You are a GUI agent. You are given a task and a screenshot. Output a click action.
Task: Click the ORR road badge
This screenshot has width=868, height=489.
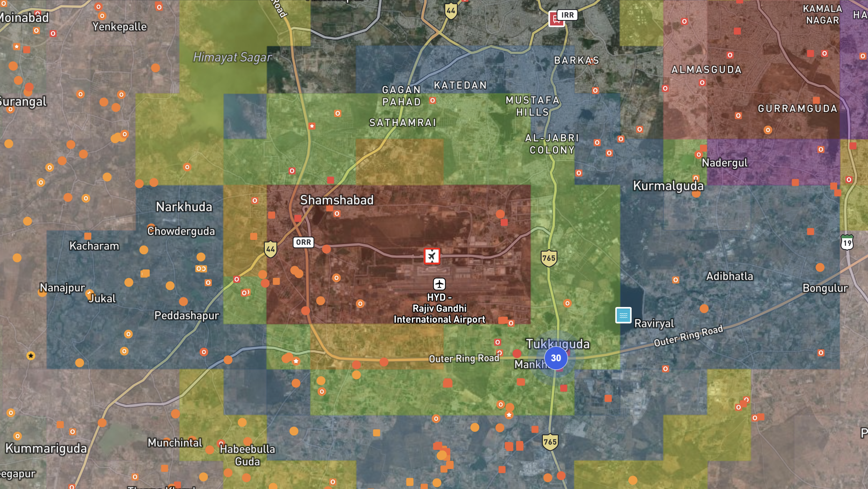click(303, 242)
